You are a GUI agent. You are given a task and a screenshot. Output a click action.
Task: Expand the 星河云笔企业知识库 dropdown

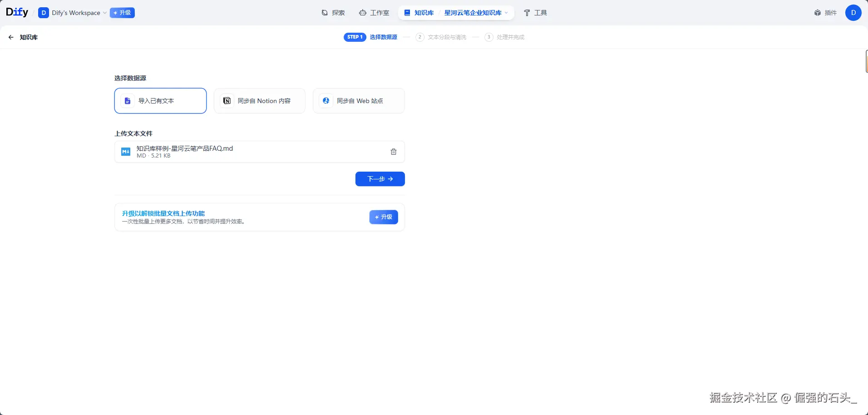pos(476,13)
